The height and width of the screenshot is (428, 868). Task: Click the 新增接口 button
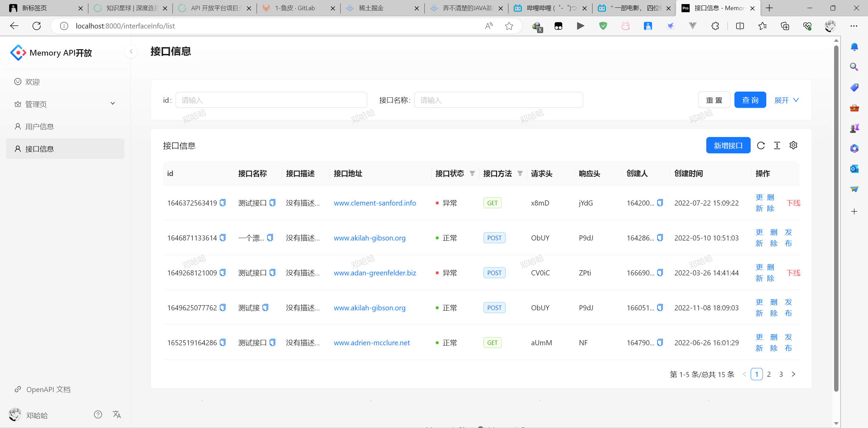point(728,145)
